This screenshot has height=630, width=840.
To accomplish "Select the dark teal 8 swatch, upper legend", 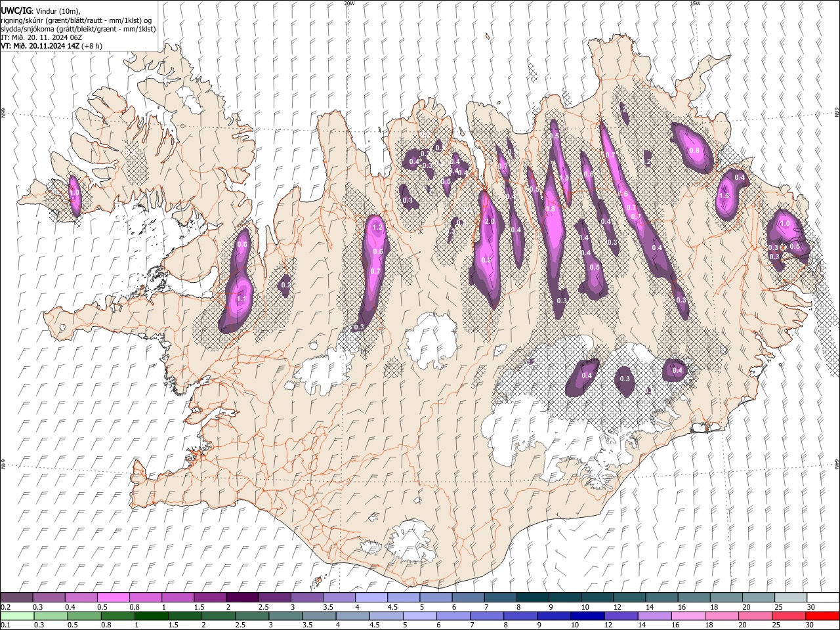I will 532,597.
